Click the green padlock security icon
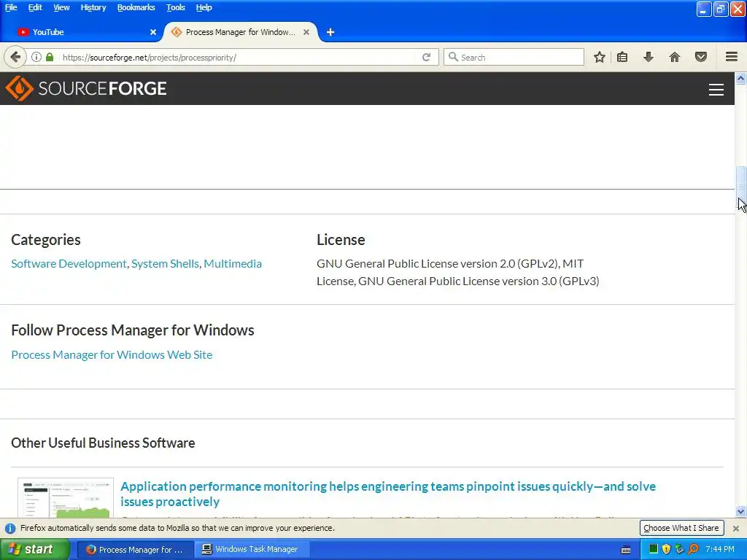The image size is (747, 560). (x=50, y=57)
